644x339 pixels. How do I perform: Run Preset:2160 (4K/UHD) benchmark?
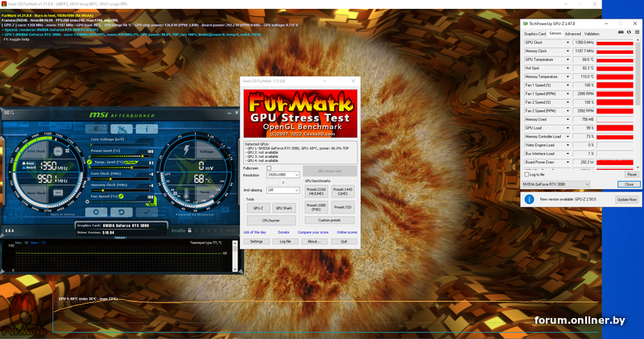coord(316,192)
